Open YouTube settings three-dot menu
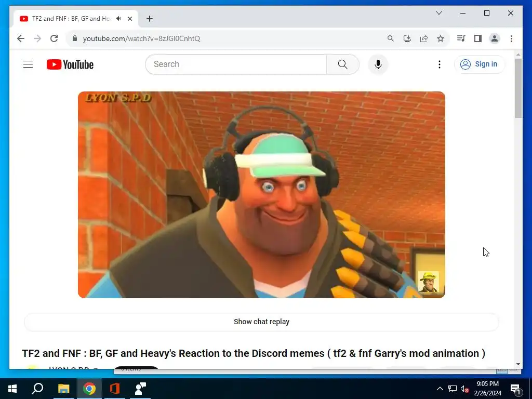The image size is (532, 399). coord(440,64)
